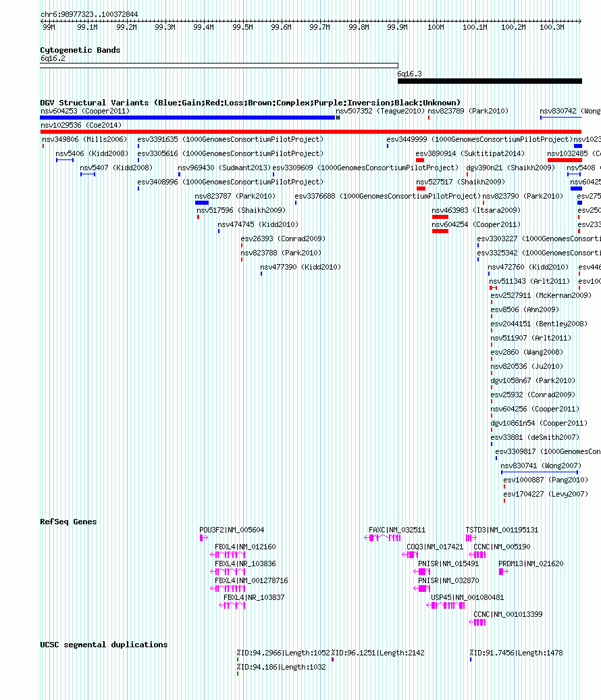Image resolution: width=601 pixels, height=700 pixels.
Task: Click the blue nsv823787 variant block
Action: (202, 203)
